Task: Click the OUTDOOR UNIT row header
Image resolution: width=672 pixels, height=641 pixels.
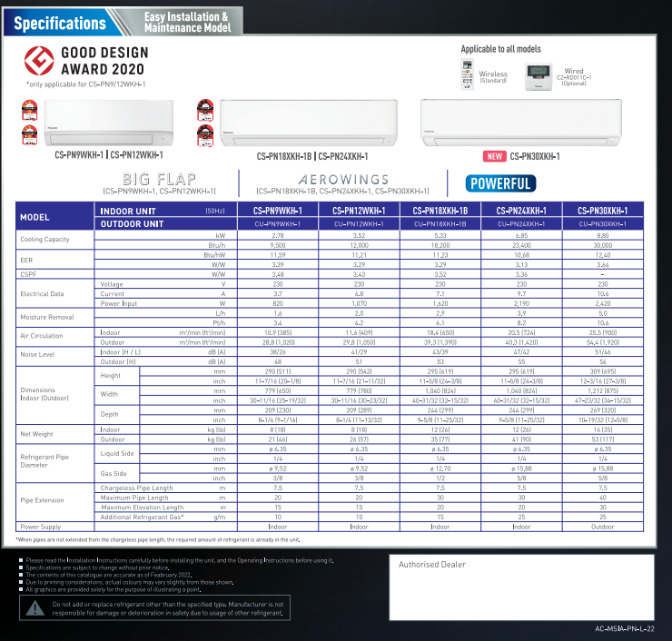Action: point(132,223)
